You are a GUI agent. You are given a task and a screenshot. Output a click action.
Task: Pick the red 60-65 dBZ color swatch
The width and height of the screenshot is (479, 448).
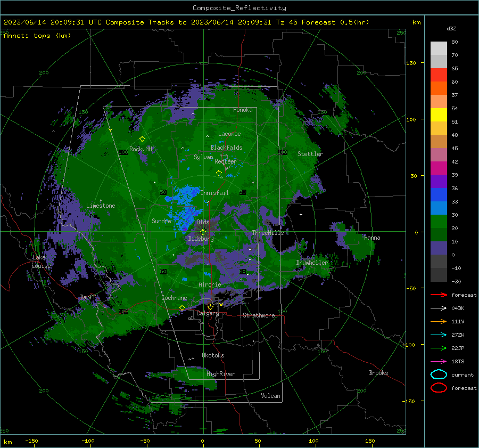pyautogui.click(x=439, y=75)
